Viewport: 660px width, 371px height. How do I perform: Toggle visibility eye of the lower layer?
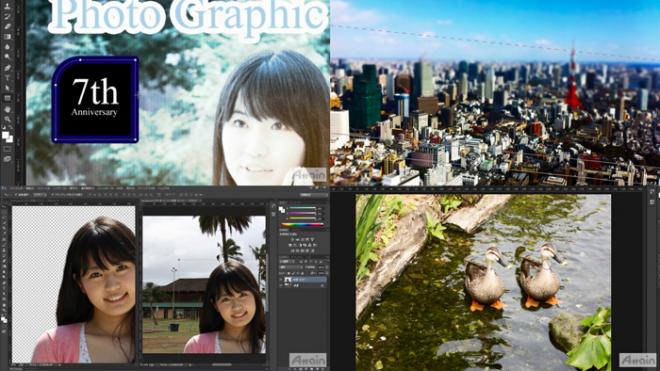281,286
